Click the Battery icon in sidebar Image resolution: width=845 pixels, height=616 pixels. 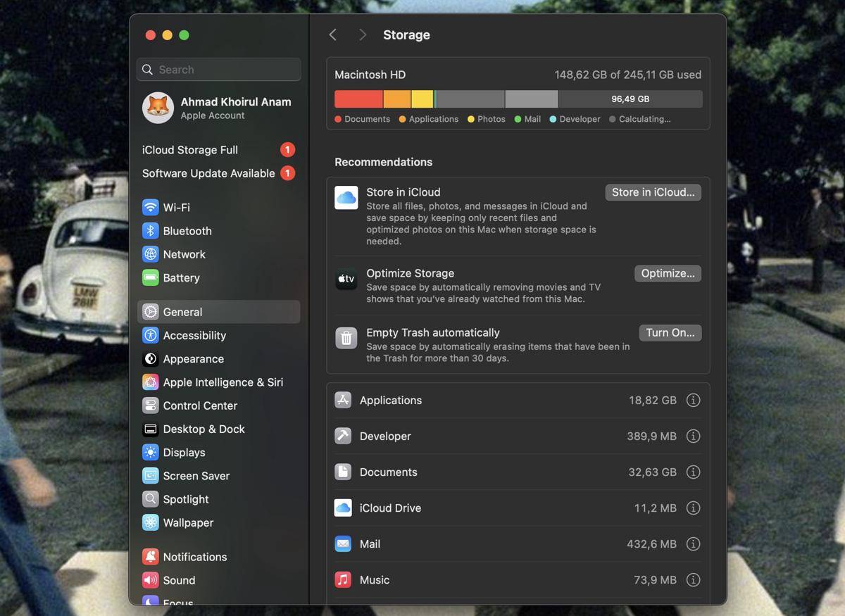click(x=150, y=277)
